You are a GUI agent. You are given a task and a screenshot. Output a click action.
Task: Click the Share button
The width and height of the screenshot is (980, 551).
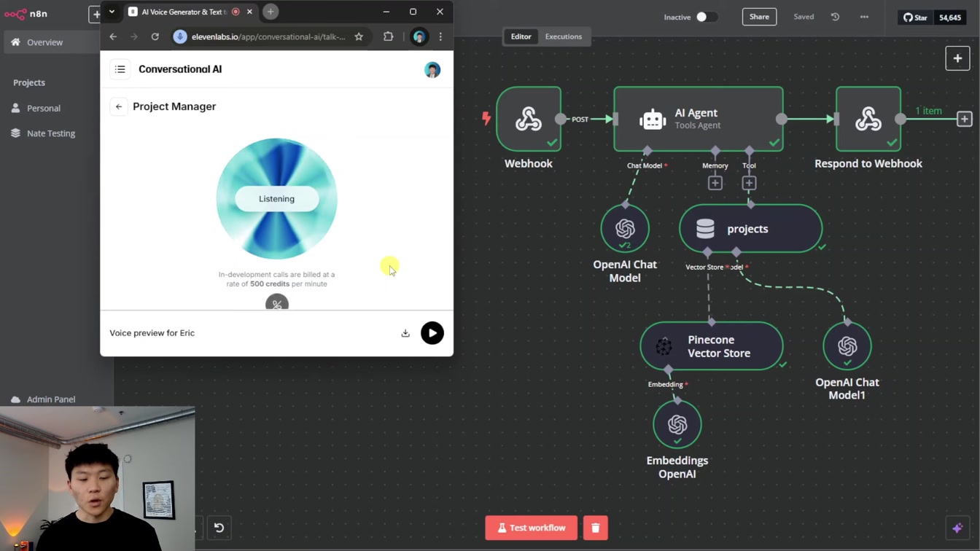click(759, 17)
